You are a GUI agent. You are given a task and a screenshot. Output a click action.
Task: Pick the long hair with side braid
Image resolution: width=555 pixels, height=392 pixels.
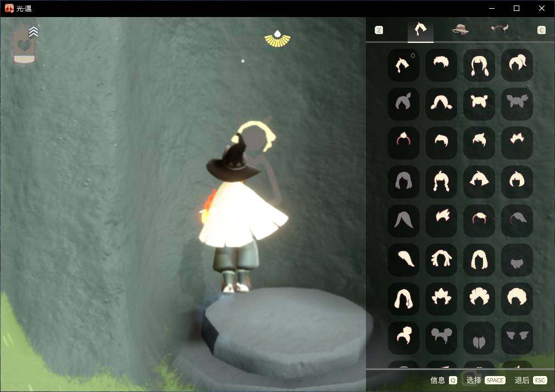(403, 299)
